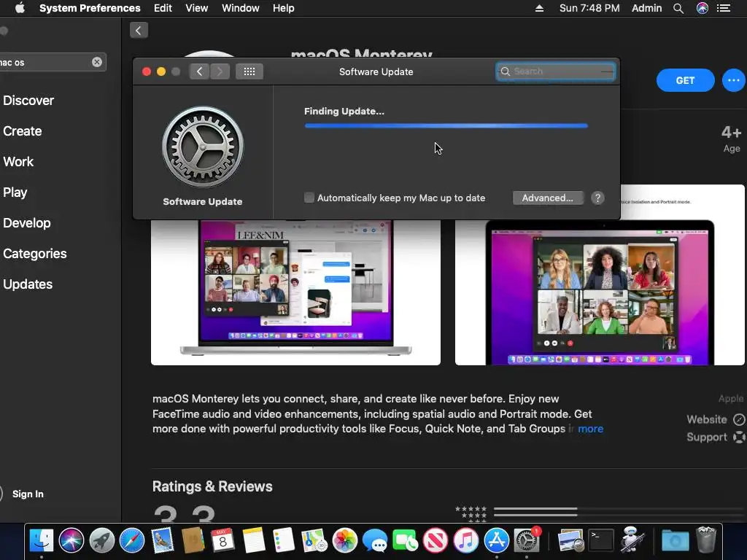Enable Automatically keep my Mac up to date
This screenshot has height=560, width=747.
pos(309,198)
